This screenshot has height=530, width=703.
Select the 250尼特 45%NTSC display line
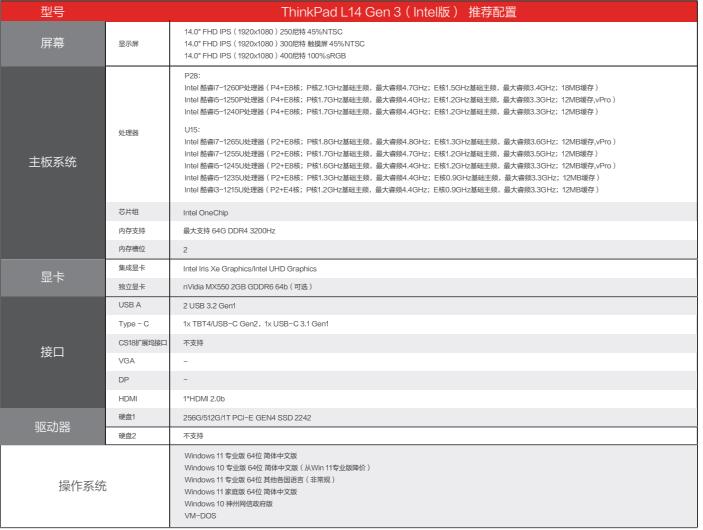pos(263,32)
